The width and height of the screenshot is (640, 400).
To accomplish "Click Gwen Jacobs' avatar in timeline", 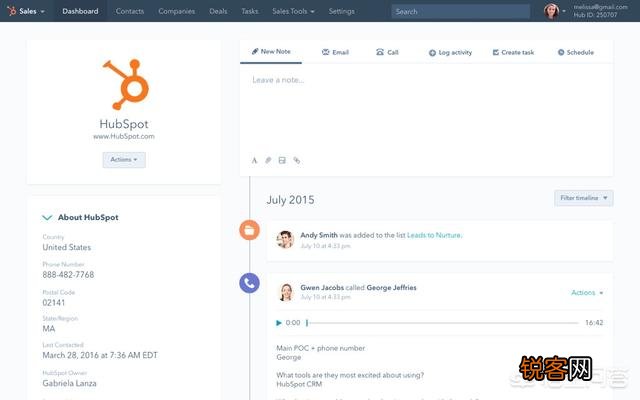I will 286,292.
